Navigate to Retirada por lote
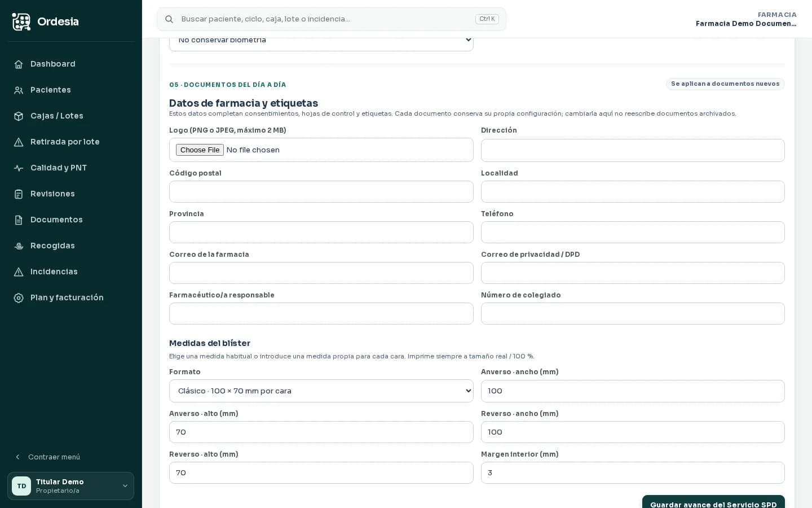Viewport: 812px width, 508px height. point(71,142)
